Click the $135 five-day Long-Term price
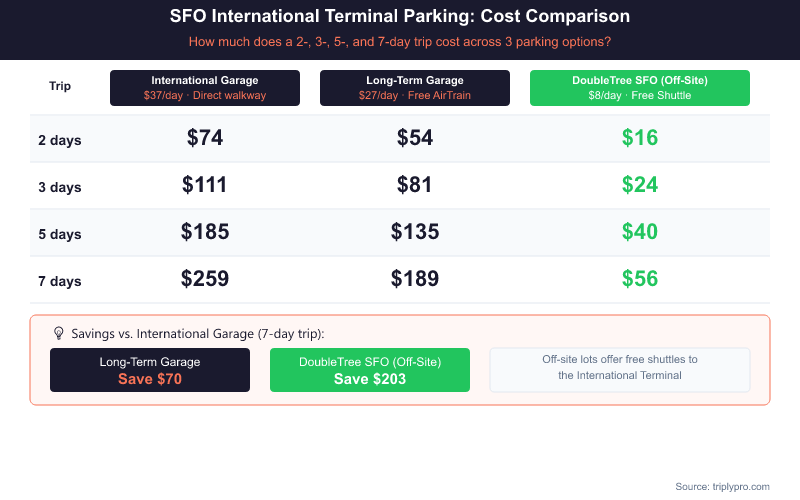The height and width of the screenshot is (500, 800). (x=415, y=232)
